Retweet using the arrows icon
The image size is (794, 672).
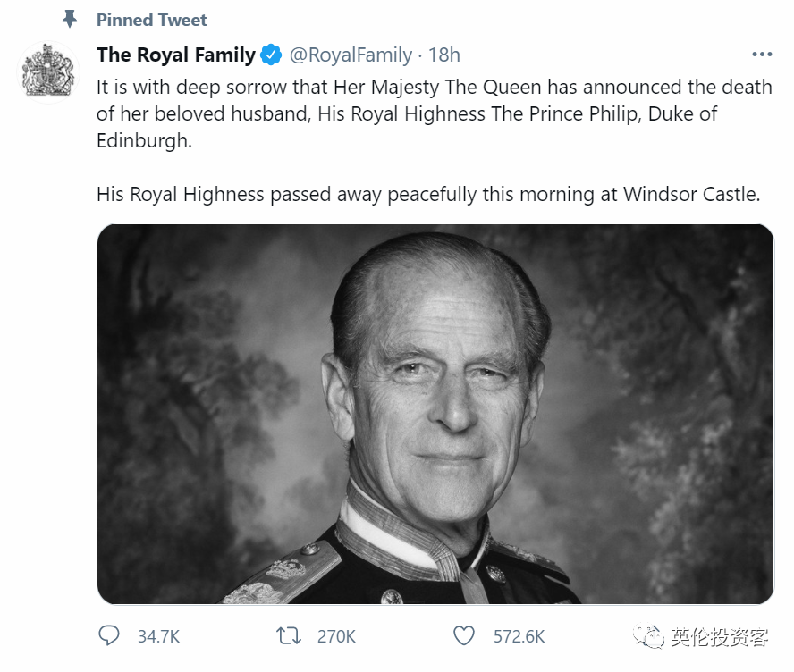coord(288,636)
